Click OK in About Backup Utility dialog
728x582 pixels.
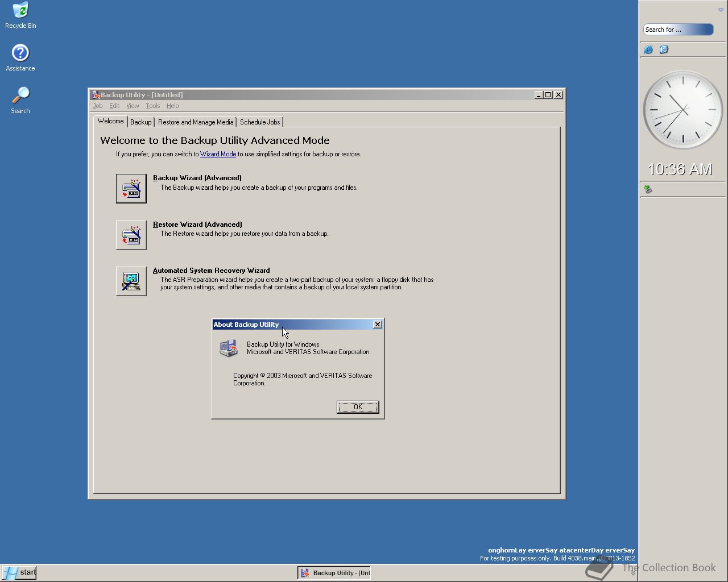(x=358, y=407)
